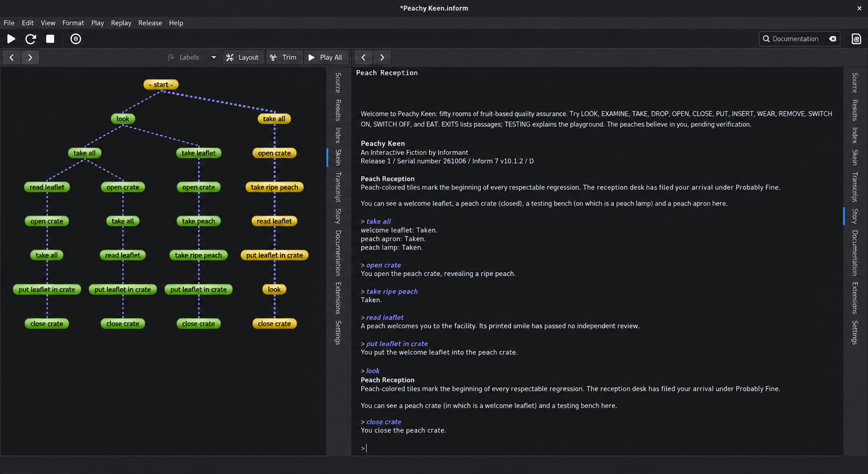Switch right pane to Settings tab

(x=855, y=332)
